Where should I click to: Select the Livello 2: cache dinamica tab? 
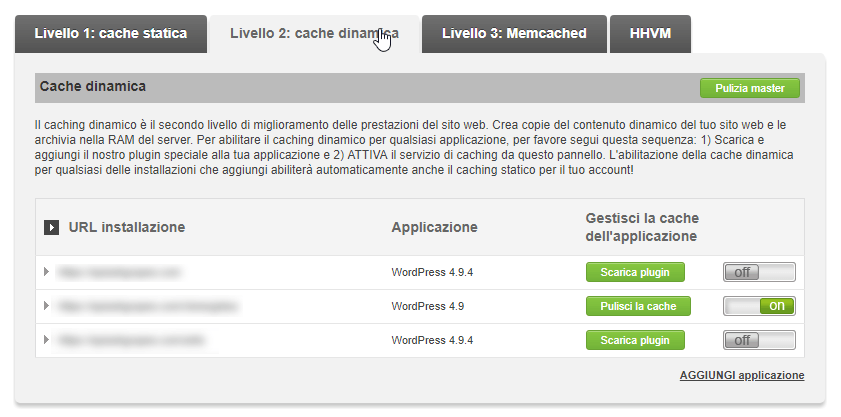314,33
